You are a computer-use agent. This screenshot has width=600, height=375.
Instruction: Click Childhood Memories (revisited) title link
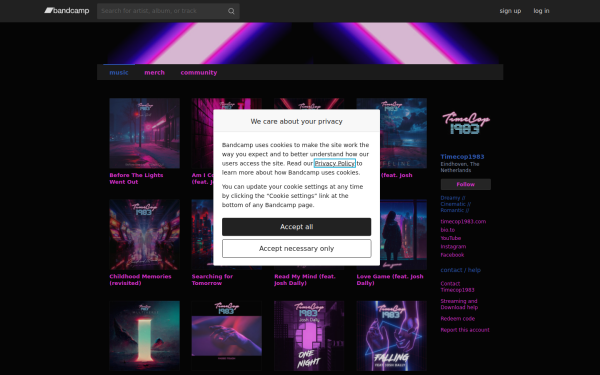[140, 280]
